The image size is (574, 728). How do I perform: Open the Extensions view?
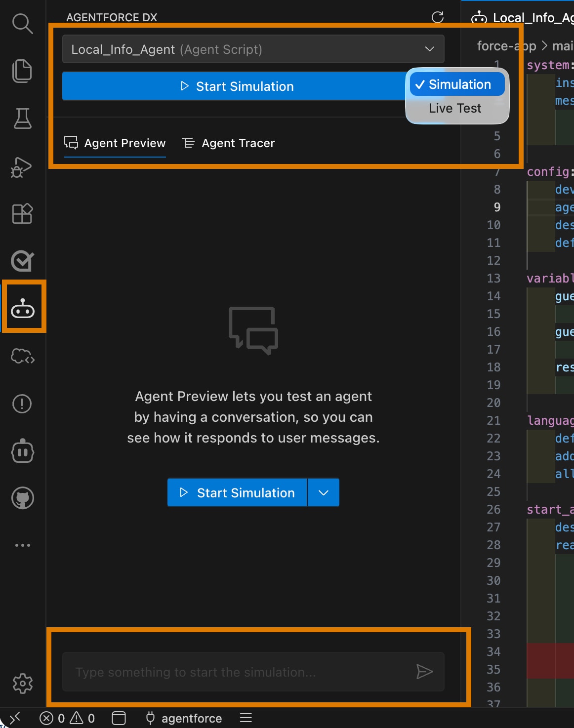tap(22, 214)
